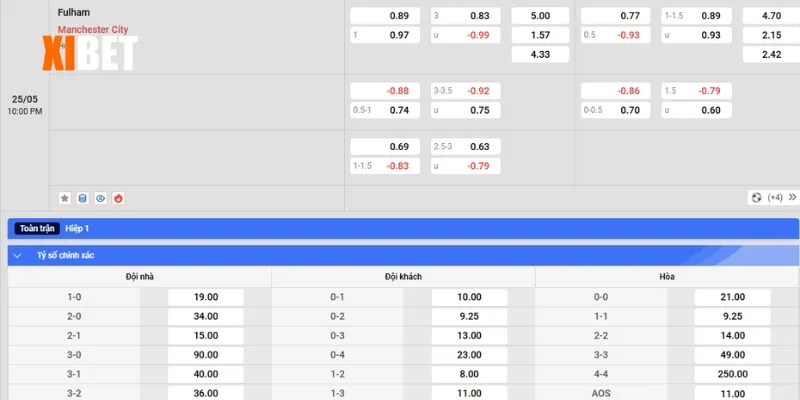The image size is (800, 400).
Task: Select the 5.00 odds in the top row
Action: click(540, 16)
